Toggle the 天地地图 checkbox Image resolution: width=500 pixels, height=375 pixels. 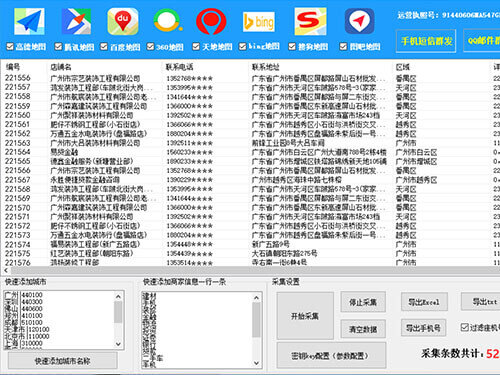pyautogui.click(x=196, y=46)
